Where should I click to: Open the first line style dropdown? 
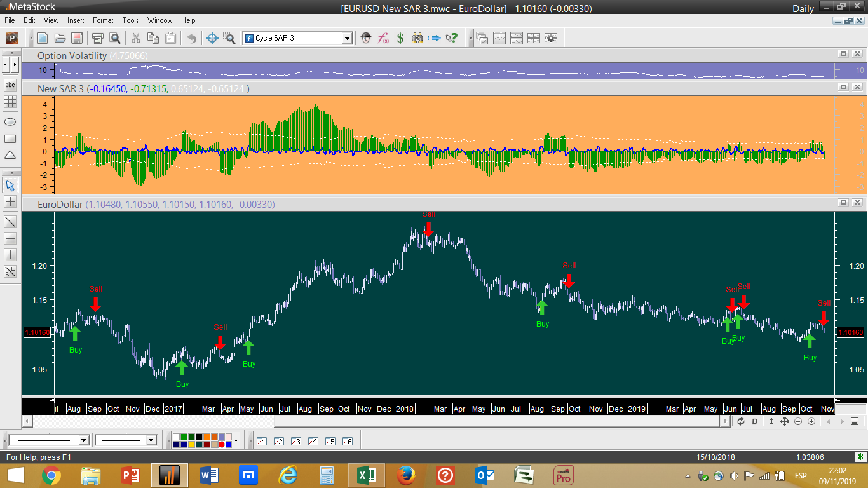[x=83, y=440]
